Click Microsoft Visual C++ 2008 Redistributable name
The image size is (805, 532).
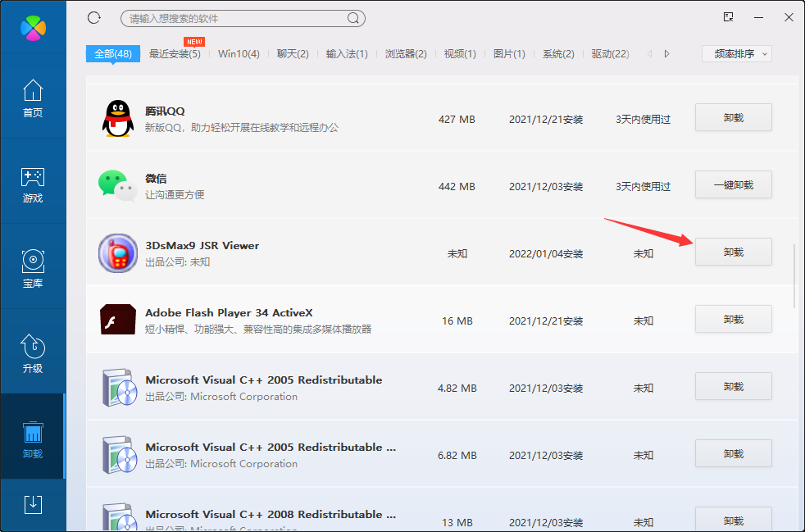click(x=271, y=514)
